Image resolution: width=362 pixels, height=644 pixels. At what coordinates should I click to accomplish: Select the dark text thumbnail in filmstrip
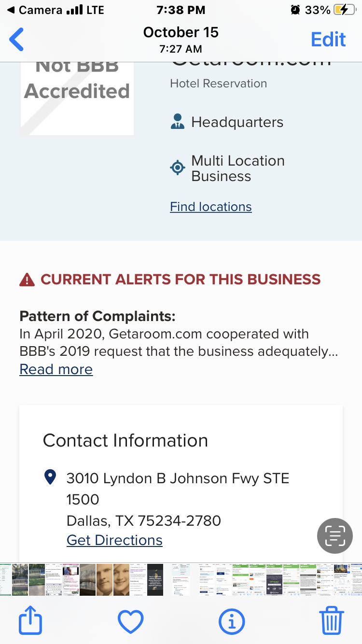155,579
